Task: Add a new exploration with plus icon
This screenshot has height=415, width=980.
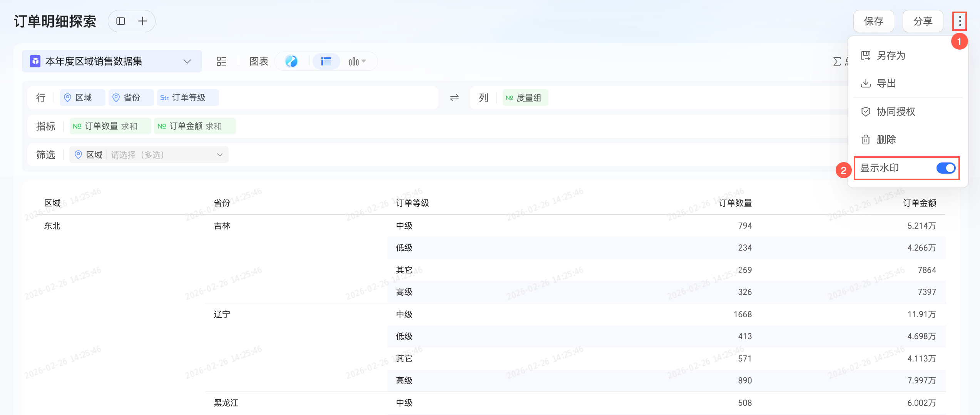Action: 142,21
